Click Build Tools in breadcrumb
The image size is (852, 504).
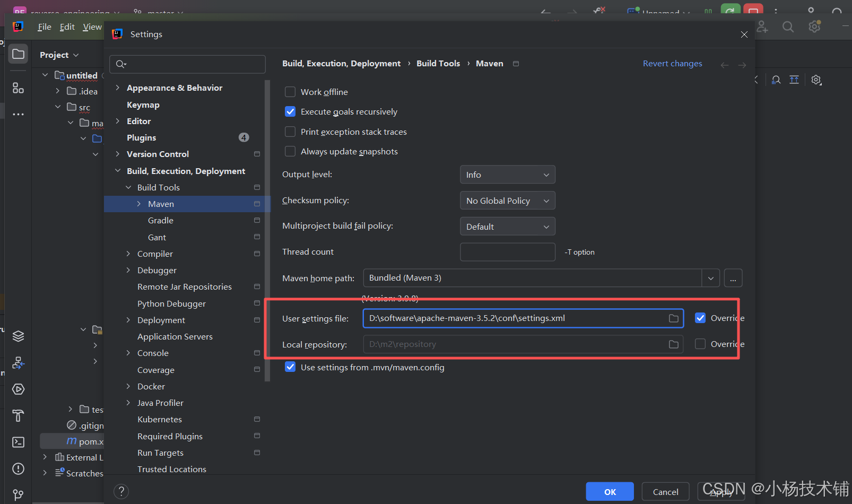(438, 63)
